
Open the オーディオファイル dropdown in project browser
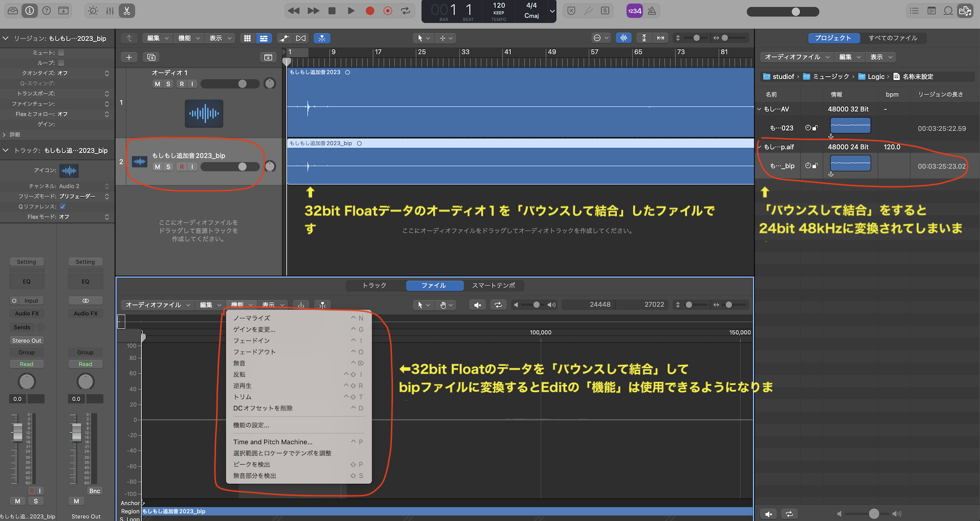(797, 57)
